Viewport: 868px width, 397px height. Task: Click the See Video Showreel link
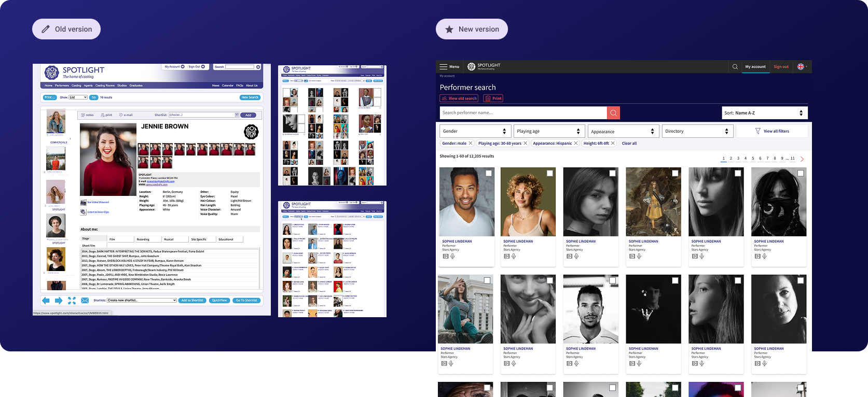pos(98,202)
